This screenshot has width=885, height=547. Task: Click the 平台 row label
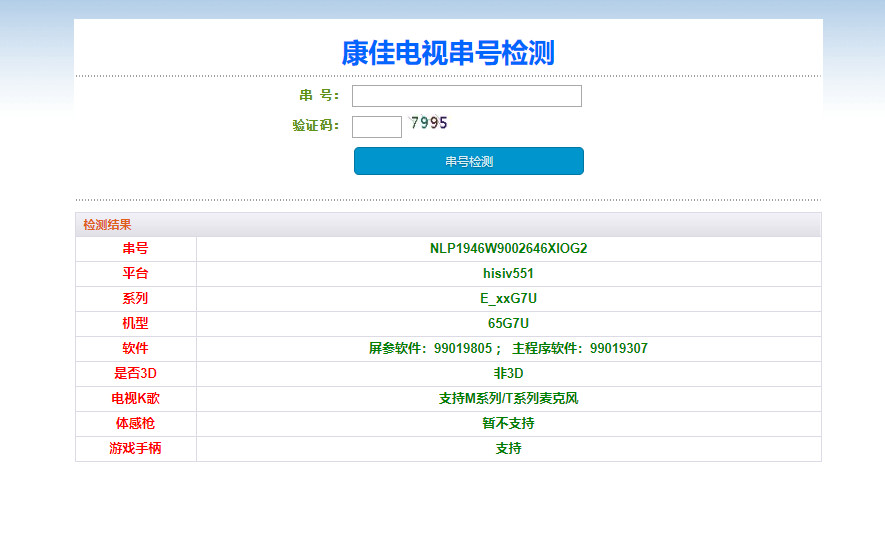click(135, 273)
